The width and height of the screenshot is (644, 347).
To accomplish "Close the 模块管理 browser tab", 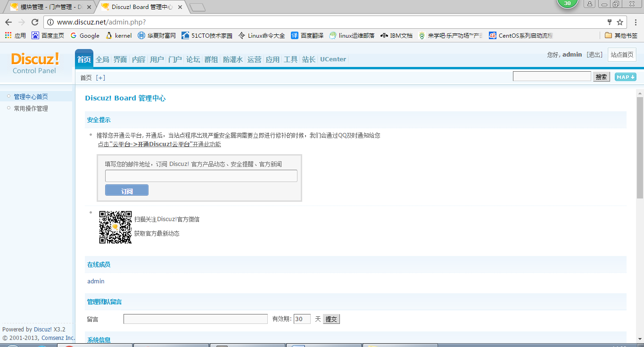I will pyautogui.click(x=89, y=7).
